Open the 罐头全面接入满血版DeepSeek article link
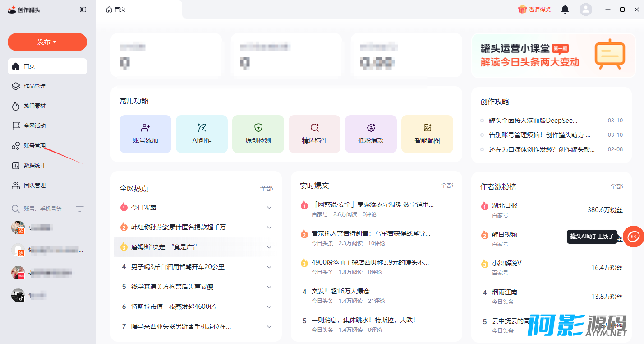The height and width of the screenshot is (344, 644). [x=533, y=121]
